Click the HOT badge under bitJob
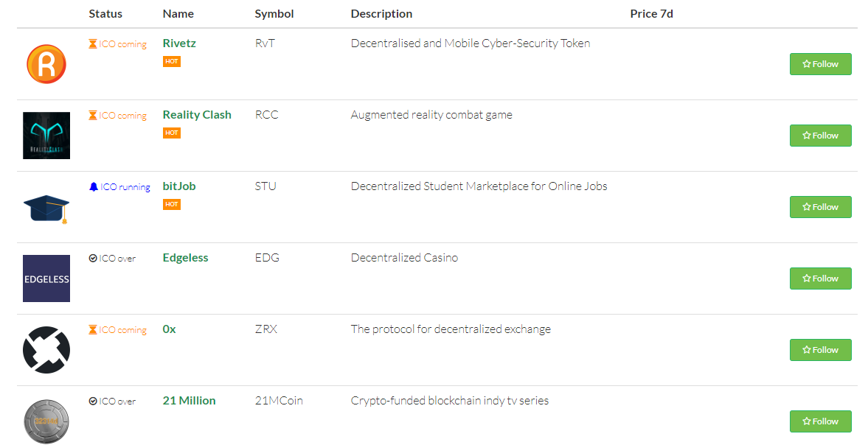Screen dimensions: 868x445 pos(172,205)
